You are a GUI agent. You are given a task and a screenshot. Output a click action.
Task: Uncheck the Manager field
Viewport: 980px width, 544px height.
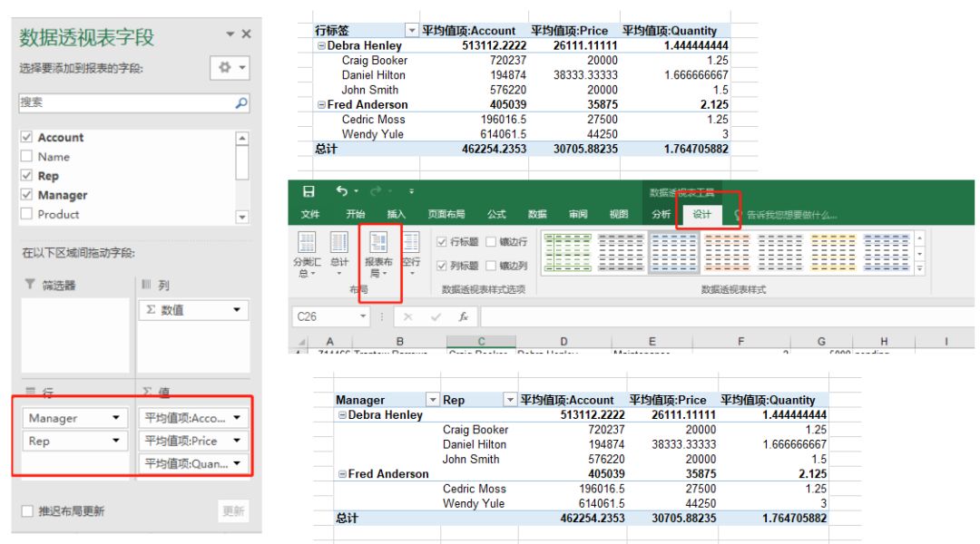26,195
